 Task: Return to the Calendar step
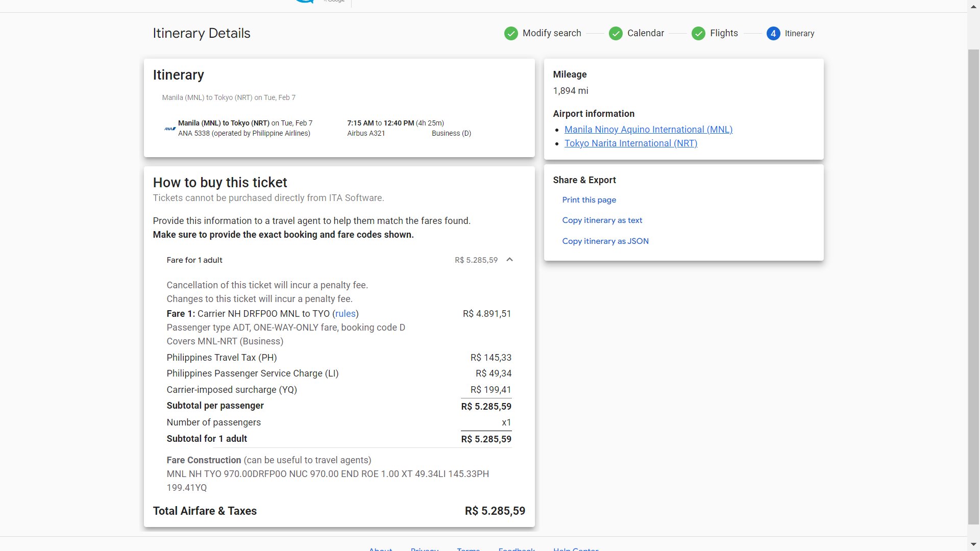(646, 33)
